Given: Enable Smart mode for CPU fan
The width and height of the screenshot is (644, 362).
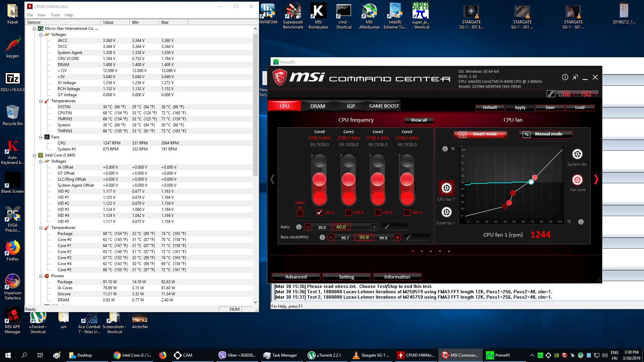Looking at the screenshot, I should coord(480,134).
